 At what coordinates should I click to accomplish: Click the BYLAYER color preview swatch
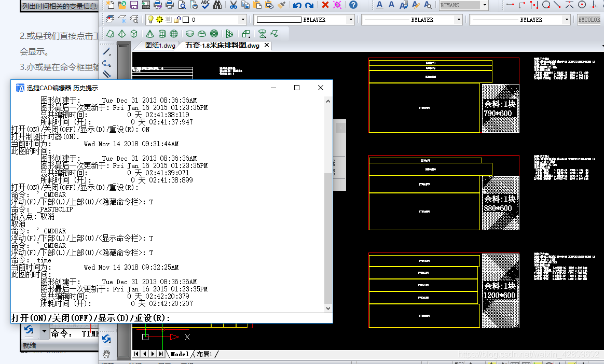click(x=279, y=20)
